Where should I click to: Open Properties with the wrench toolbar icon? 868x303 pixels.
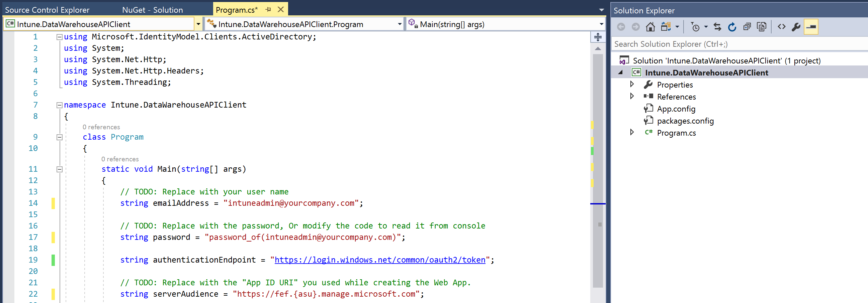[796, 27]
